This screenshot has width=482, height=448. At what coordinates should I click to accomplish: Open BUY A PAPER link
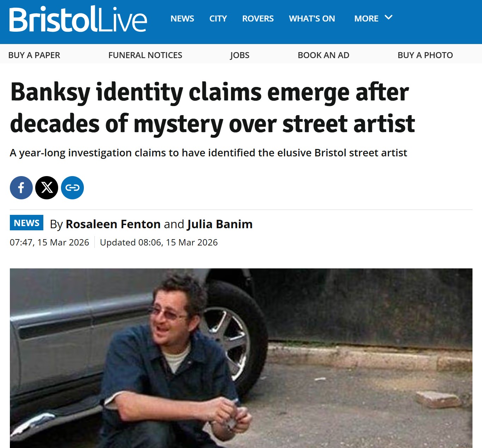coord(34,55)
